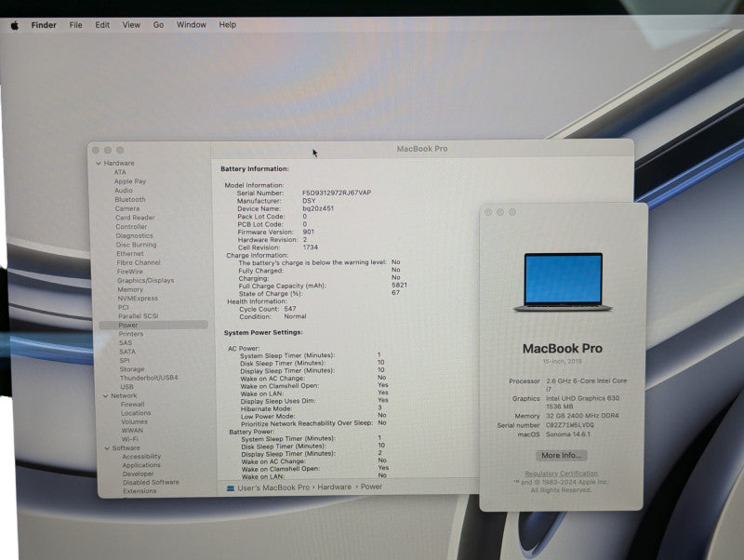Viewport: 744px width, 560px height.
Task: Select Printers in the sidebar
Action: coord(131,334)
